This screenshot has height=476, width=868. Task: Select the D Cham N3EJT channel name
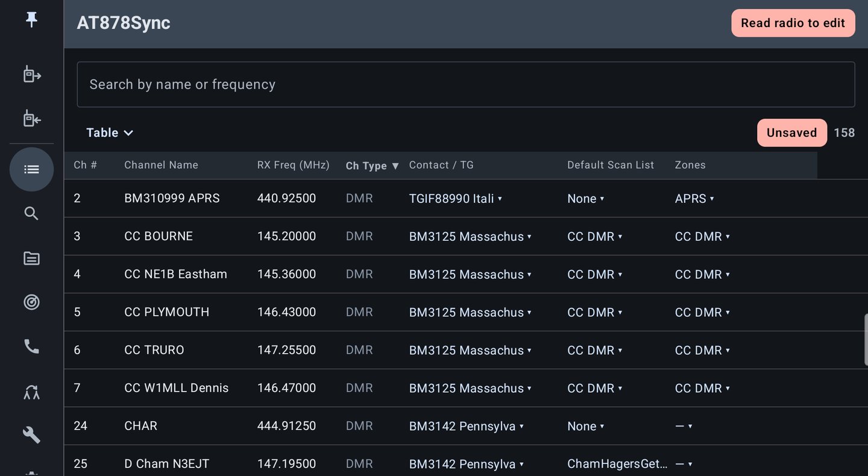click(x=167, y=464)
